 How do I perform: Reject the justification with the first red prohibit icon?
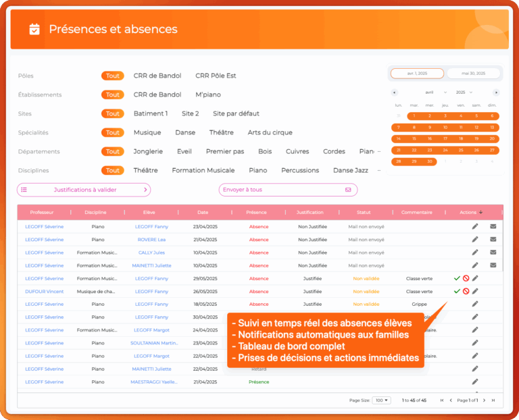point(466,278)
